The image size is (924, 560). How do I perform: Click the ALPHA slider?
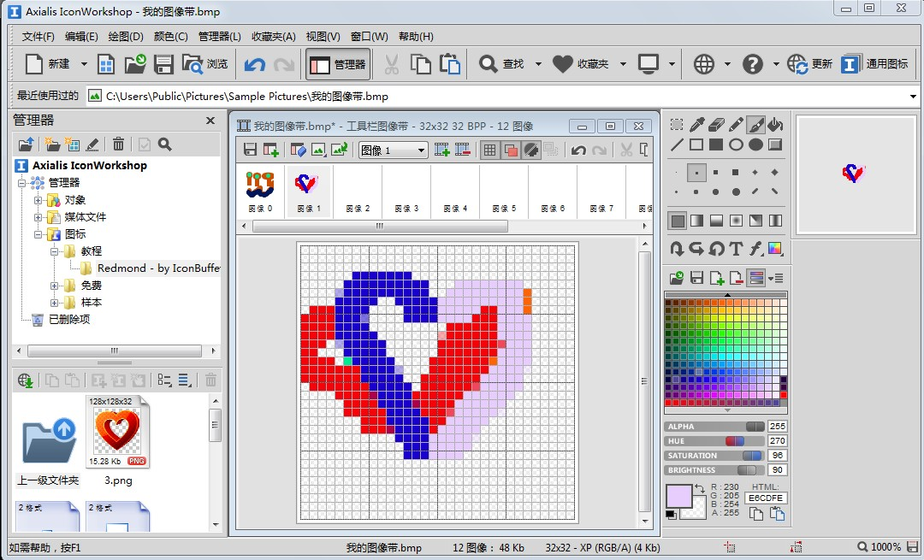(x=715, y=427)
